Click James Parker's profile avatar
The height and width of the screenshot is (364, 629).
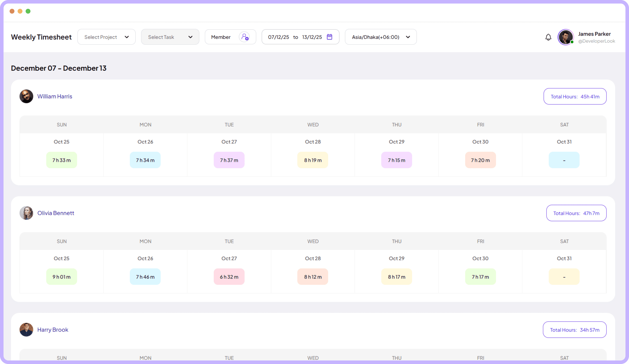566,37
